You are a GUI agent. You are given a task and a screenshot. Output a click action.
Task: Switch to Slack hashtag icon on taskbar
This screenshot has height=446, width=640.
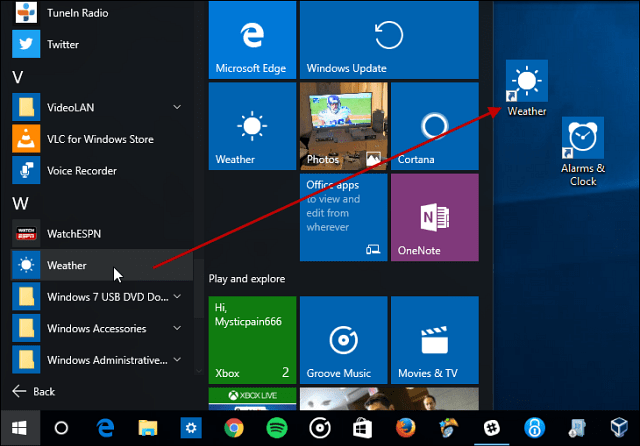491,428
